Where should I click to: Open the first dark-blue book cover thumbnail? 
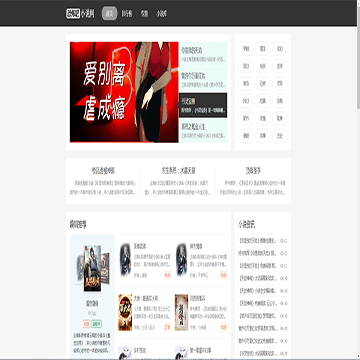[125, 260]
